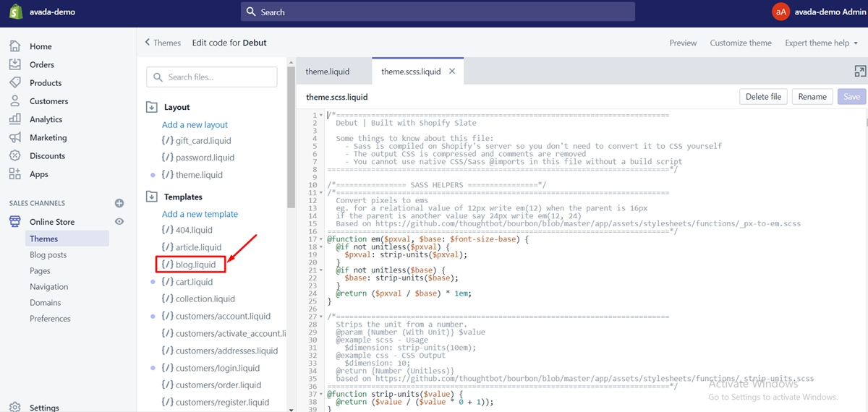Open Domains under Online Store
868x412 pixels.
(x=46, y=302)
